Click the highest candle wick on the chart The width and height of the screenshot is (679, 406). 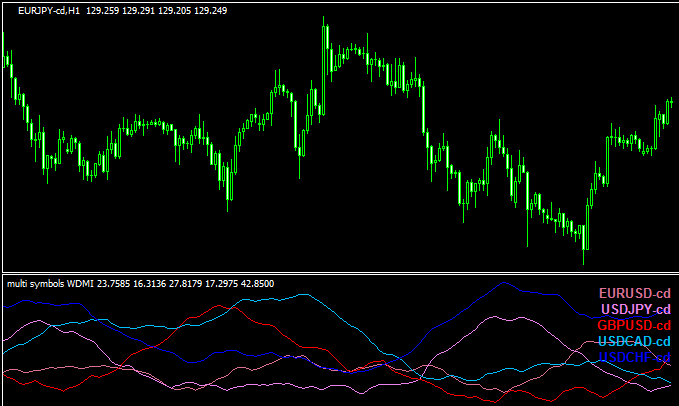click(324, 22)
